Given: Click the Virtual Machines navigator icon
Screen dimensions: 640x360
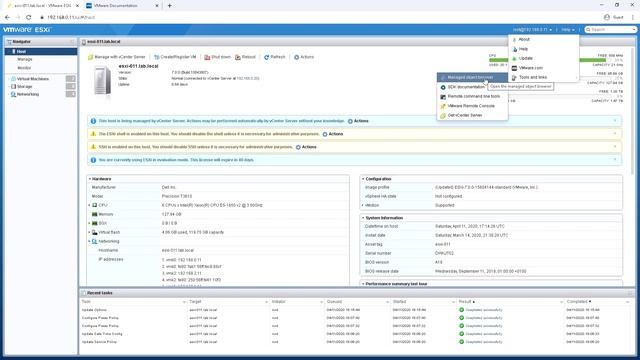Looking at the screenshot, I should [x=13, y=79].
